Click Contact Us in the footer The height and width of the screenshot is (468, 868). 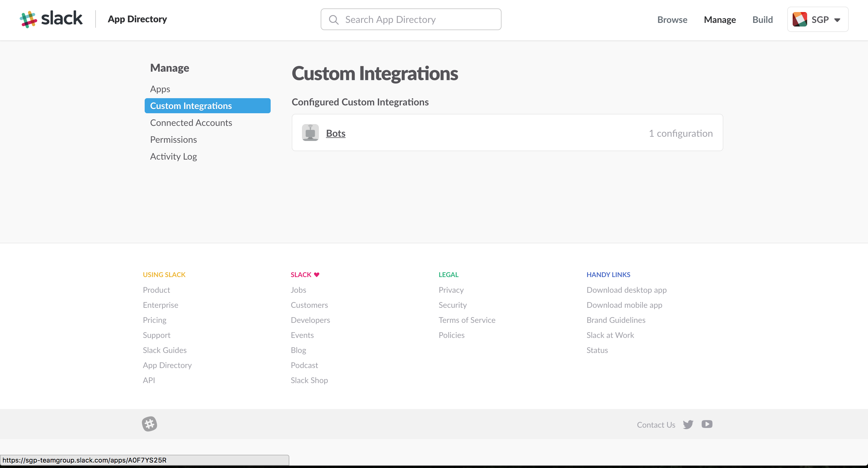[656, 425]
